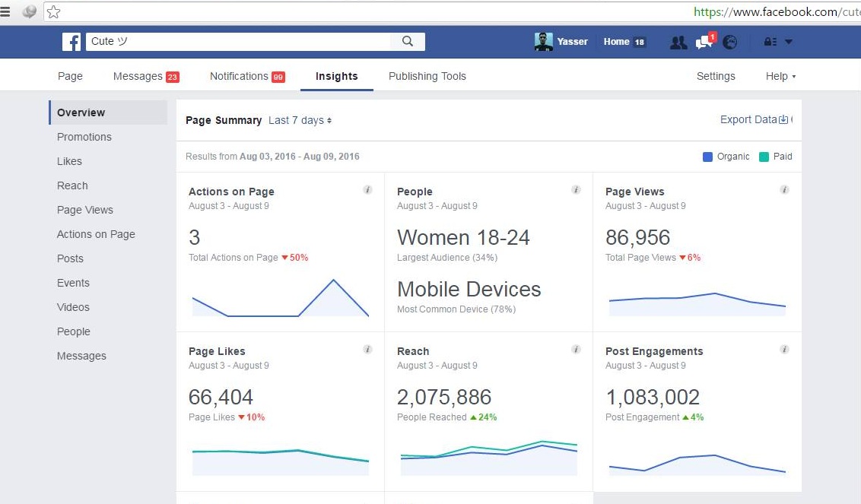Click the 66,404 page likes value
The width and height of the screenshot is (861, 504).
pos(221,398)
